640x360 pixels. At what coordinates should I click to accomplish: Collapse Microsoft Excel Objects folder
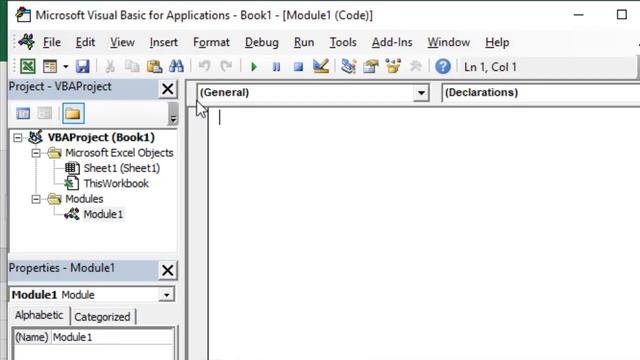36,153
